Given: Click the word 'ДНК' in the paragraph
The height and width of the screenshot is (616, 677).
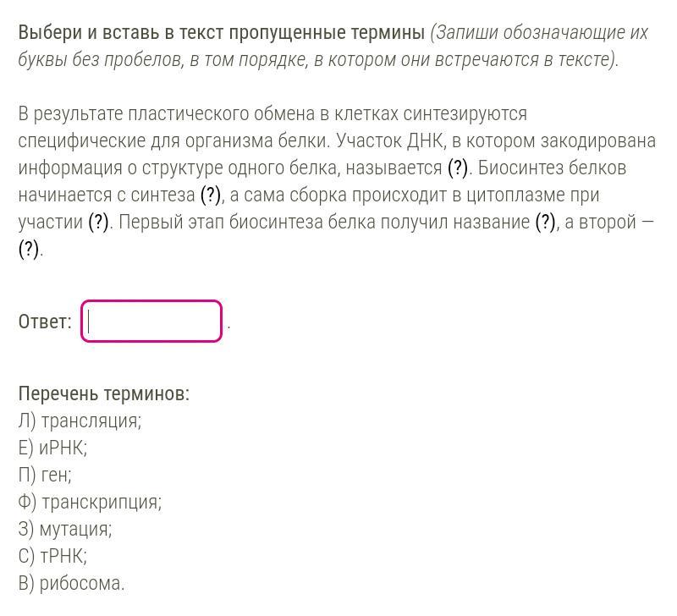Looking at the screenshot, I should point(427,140).
